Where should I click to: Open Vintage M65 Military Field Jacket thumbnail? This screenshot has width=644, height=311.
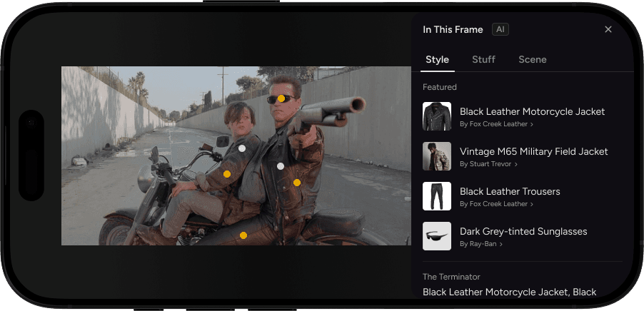[x=437, y=156]
